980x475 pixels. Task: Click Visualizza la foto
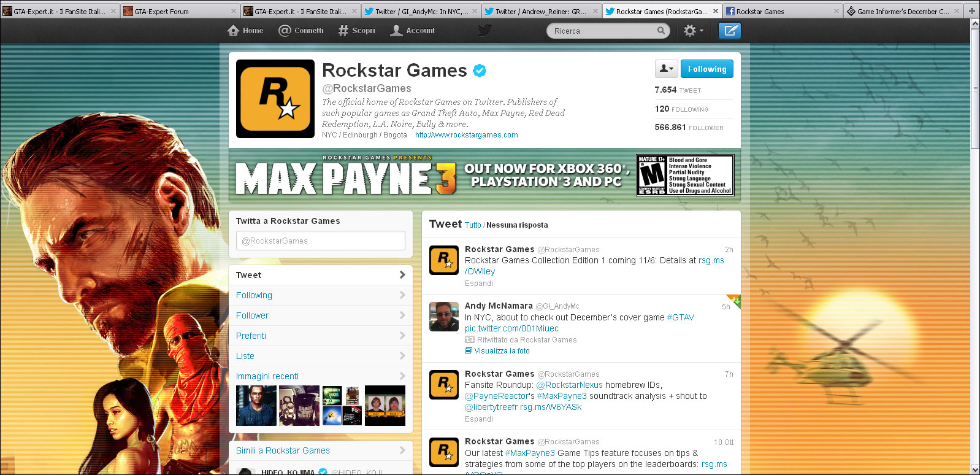click(502, 351)
